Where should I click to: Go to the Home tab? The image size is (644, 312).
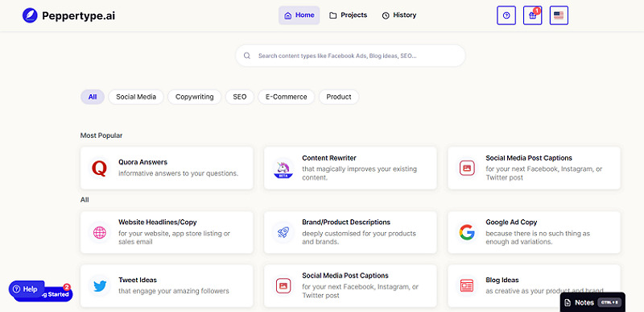pos(299,15)
